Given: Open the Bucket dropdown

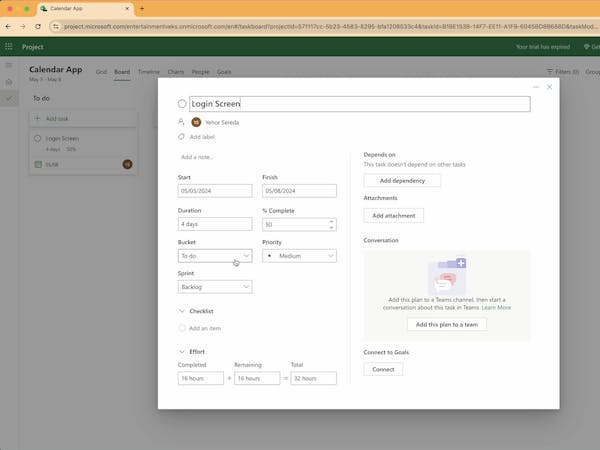Looking at the screenshot, I should tap(215, 256).
